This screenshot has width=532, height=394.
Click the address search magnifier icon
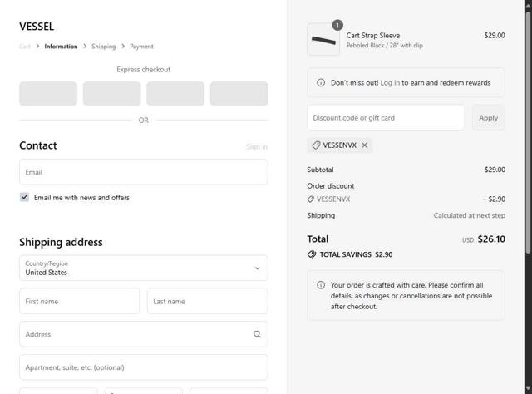click(257, 334)
